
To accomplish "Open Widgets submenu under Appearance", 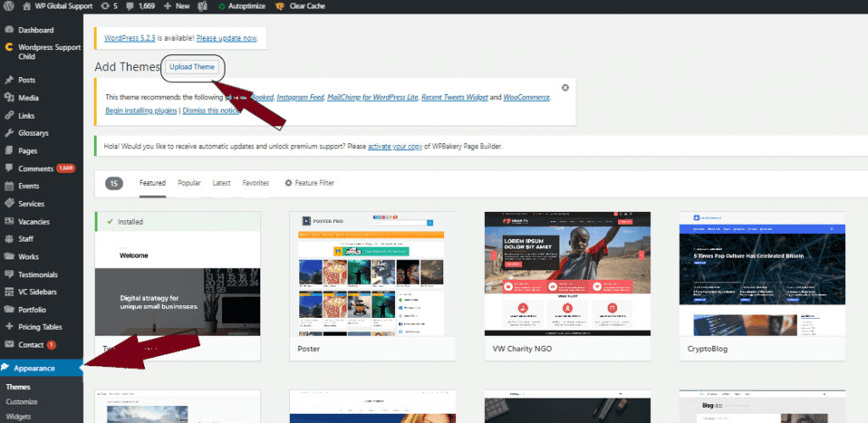I will tap(19, 416).
